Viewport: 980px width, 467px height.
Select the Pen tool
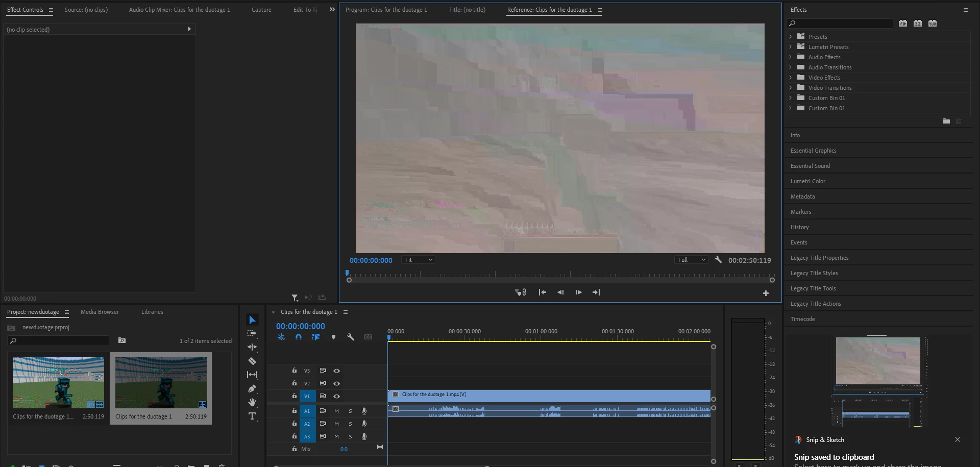point(252,388)
